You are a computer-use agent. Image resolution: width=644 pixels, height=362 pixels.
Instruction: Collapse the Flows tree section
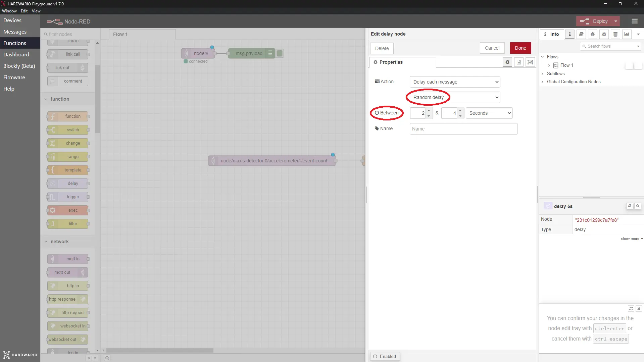click(542, 57)
